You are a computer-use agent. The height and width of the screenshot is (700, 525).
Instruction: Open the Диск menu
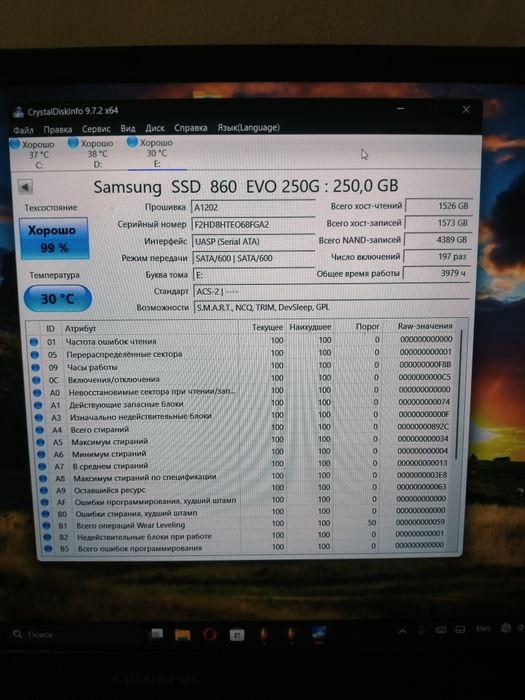pyautogui.click(x=155, y=128)
